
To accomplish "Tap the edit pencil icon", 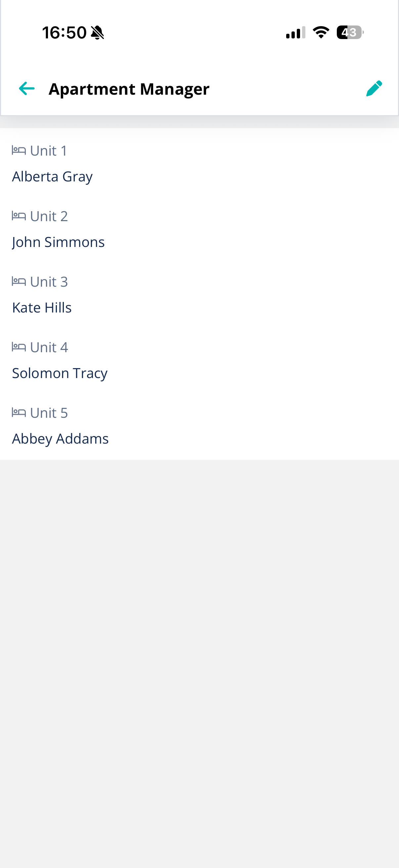I will coord(374,89).
